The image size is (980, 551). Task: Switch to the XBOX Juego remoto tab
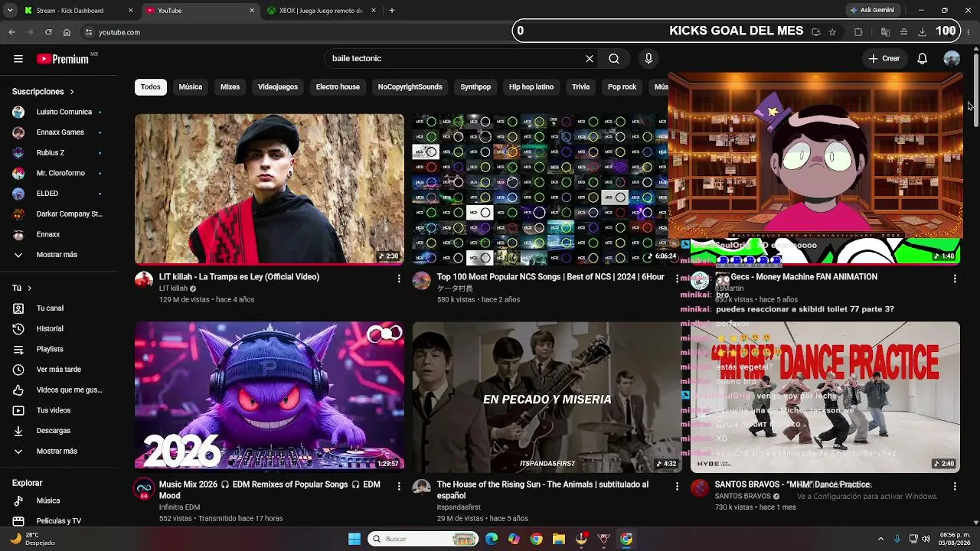(321, 11)
